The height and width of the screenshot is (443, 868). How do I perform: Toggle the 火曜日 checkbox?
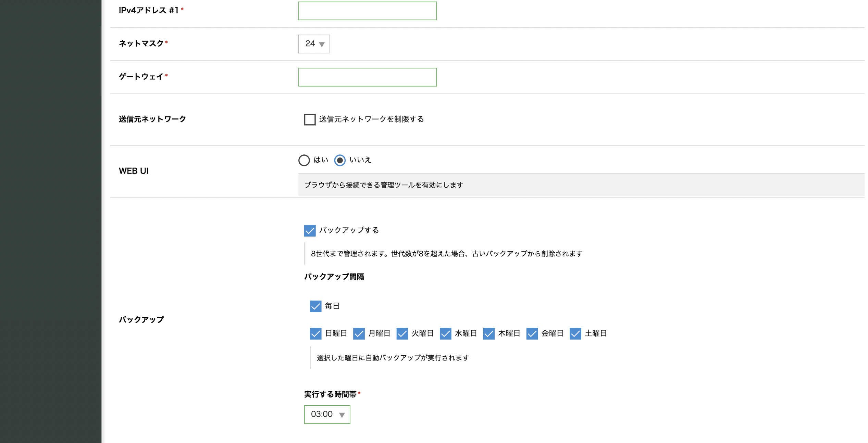(x=402, y=333)
